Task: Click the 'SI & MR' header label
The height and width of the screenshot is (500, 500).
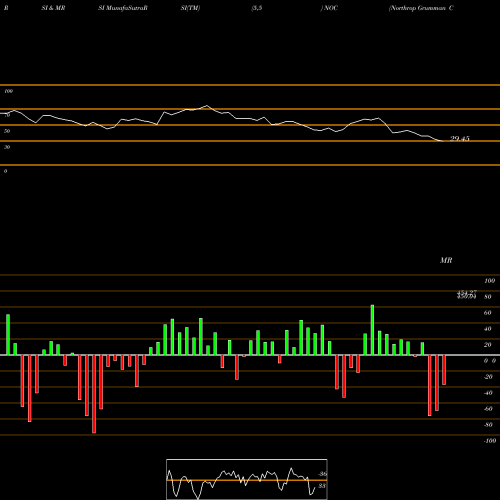Action: click(53, 8)
